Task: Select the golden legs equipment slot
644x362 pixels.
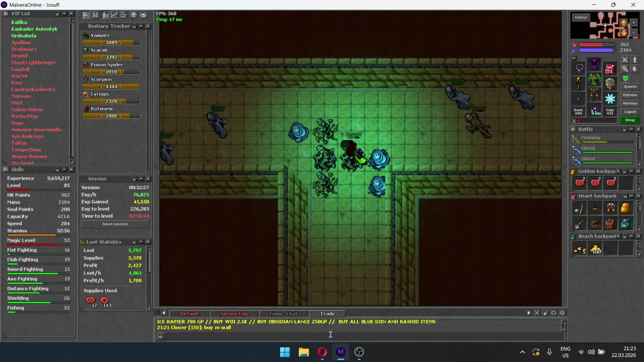Action: pyautogui.click(x=594, y=95)
